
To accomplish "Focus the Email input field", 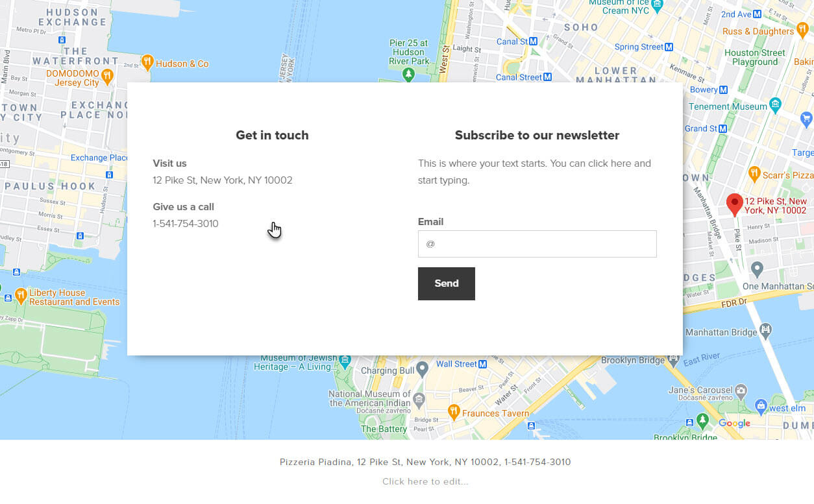I will tap(537, 244).
